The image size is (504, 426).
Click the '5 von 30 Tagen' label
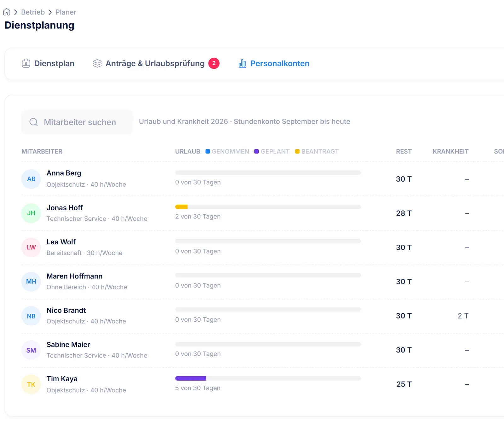[x=198, y=388]
